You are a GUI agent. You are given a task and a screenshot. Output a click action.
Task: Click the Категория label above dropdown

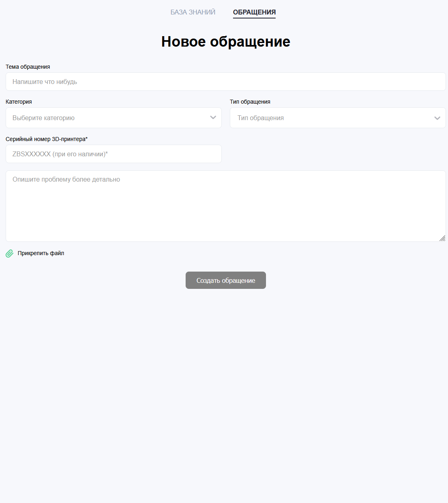coord(19,102)
